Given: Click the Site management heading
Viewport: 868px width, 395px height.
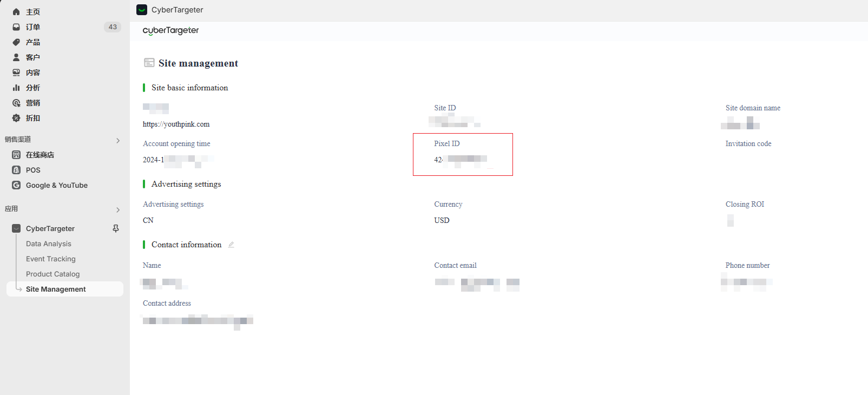Looking at the screenshot, I should (x=198, y=63).
